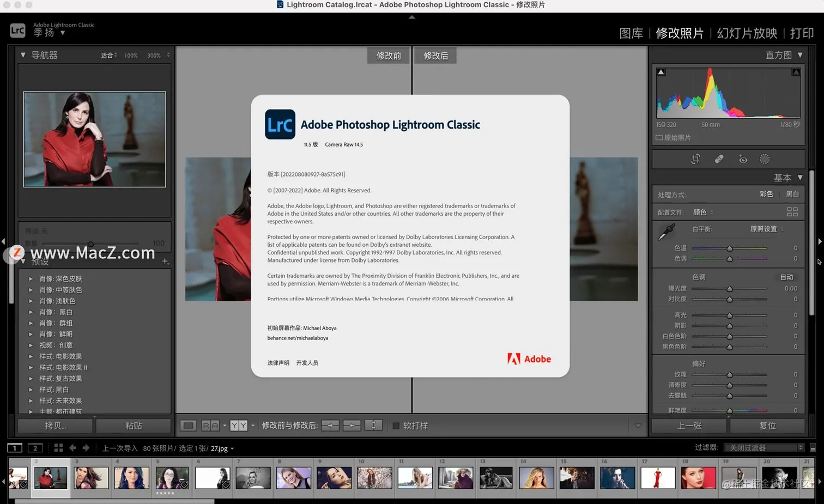Copy after settings to before
The height and width of the screenshot is (504, 824).
pyautogui.click(x=352, y=426)
